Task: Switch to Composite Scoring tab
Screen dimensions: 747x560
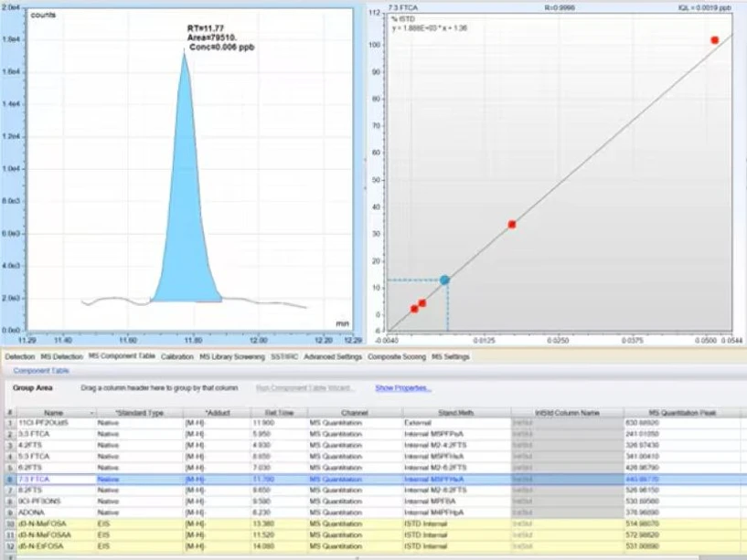Action: point(397,356)
